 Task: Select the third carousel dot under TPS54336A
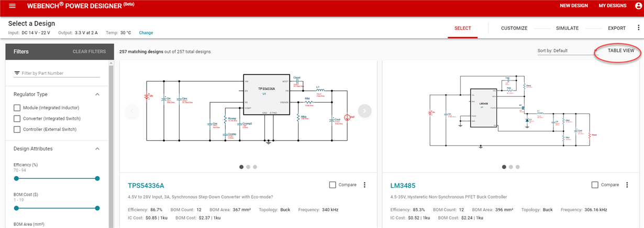tap(255, 167)
